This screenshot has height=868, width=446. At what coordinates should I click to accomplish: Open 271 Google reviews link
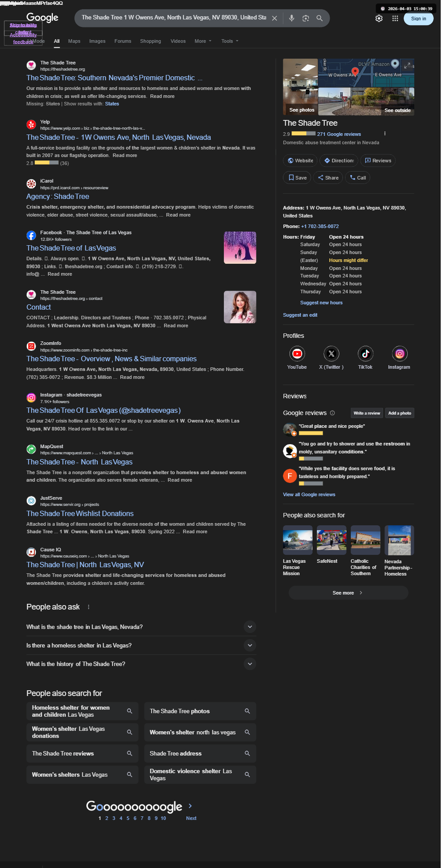(x=339, y=134)
